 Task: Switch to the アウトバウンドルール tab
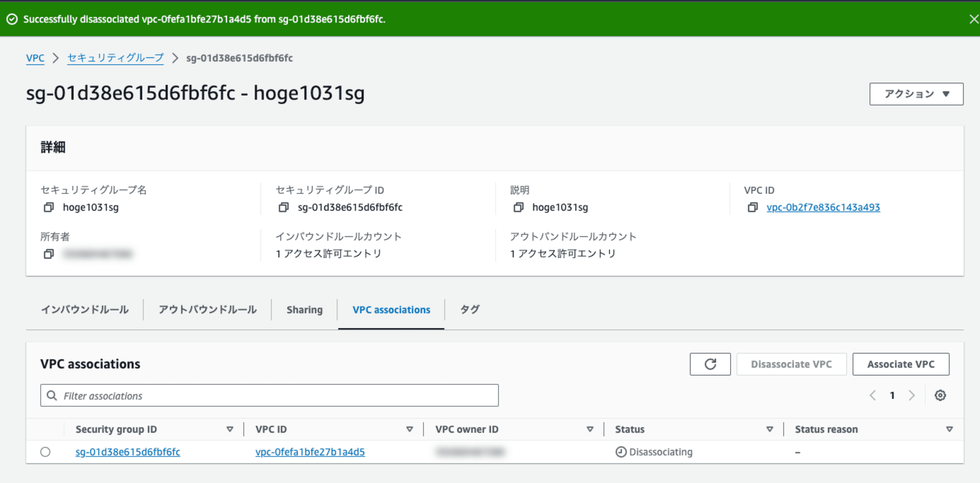coord(208,310)
